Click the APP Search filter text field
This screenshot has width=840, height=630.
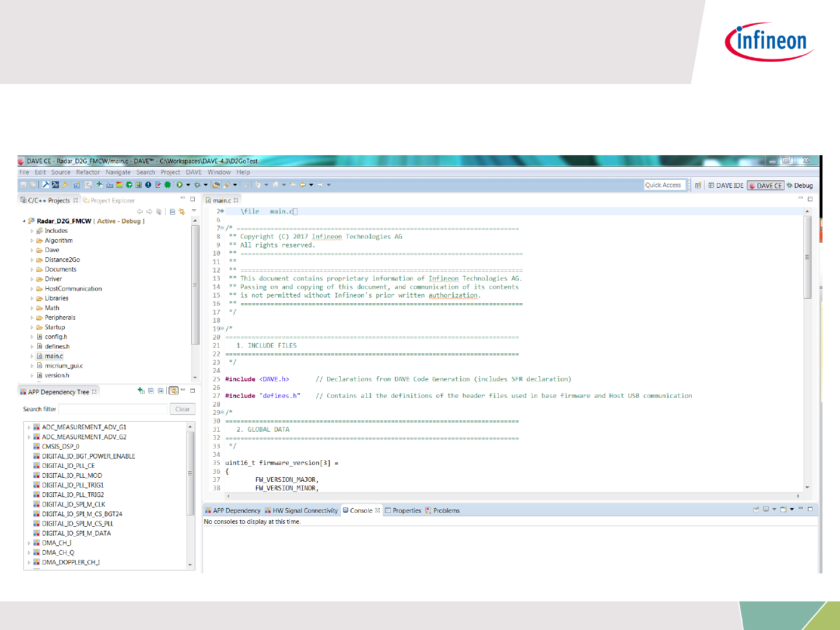pyautogui.click(x=113, y=409)
